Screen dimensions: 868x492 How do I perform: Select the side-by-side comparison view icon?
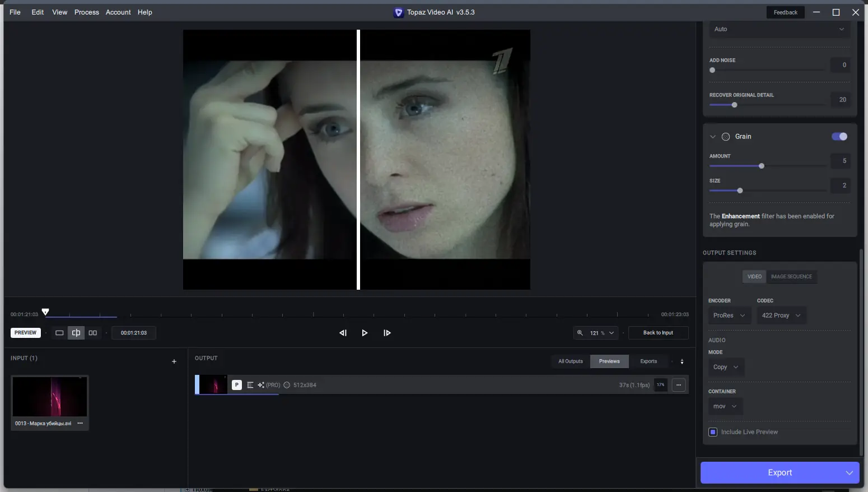[x=92, y=332]
